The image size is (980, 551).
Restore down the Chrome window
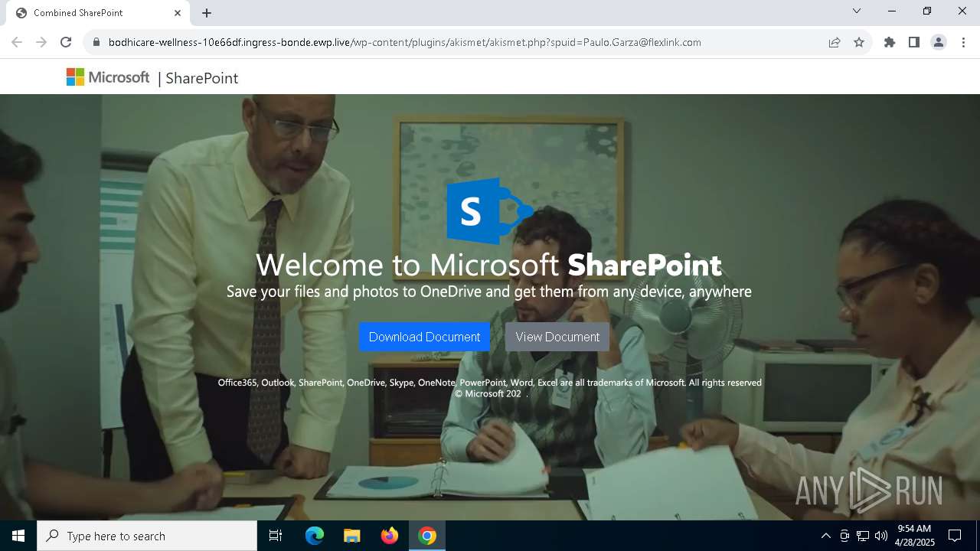(927, 11)
